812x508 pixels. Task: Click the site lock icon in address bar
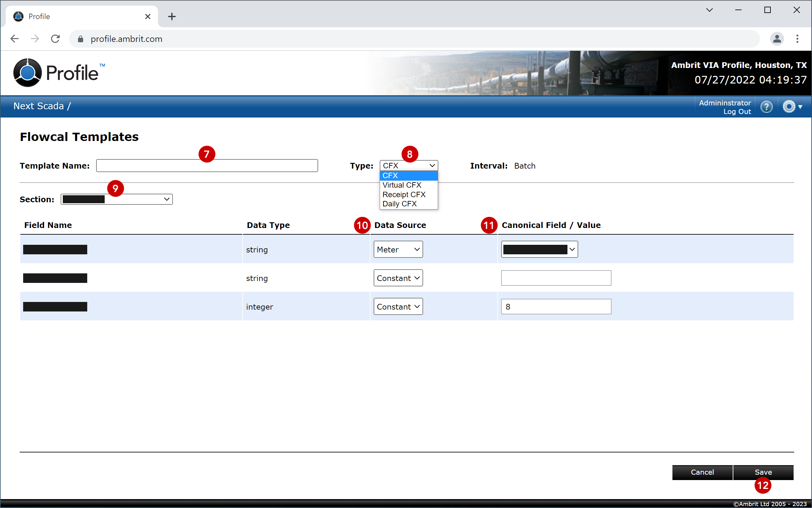coord(81,39)
